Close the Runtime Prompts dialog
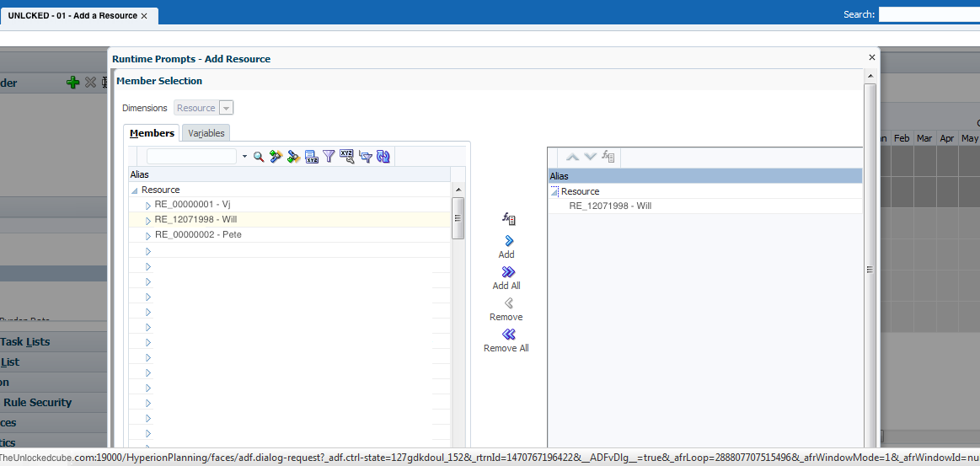The width and height of the screenshot is (980, 466). (872, 57)
